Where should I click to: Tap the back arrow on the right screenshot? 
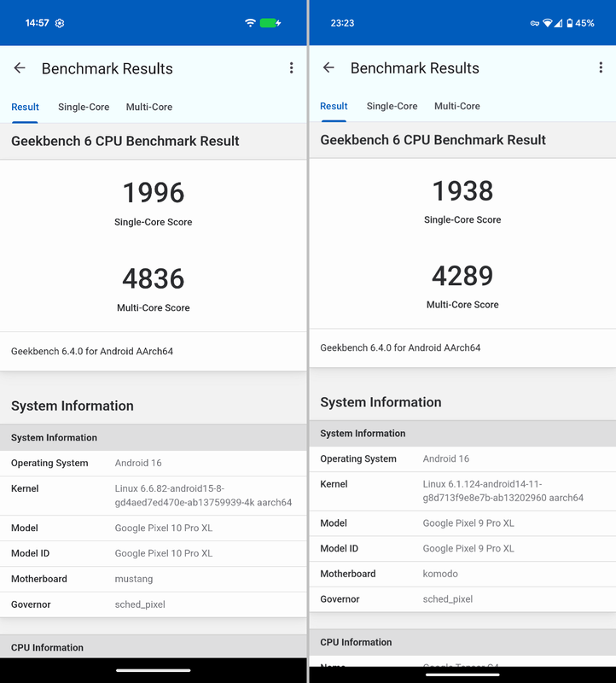click(328, 67)
